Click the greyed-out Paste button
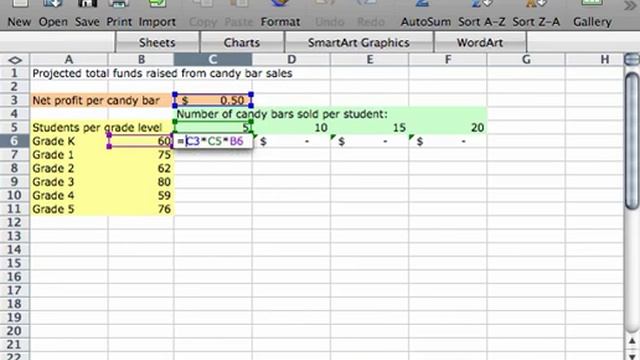This screenshot has width=640, height=360. coord(239,15)
